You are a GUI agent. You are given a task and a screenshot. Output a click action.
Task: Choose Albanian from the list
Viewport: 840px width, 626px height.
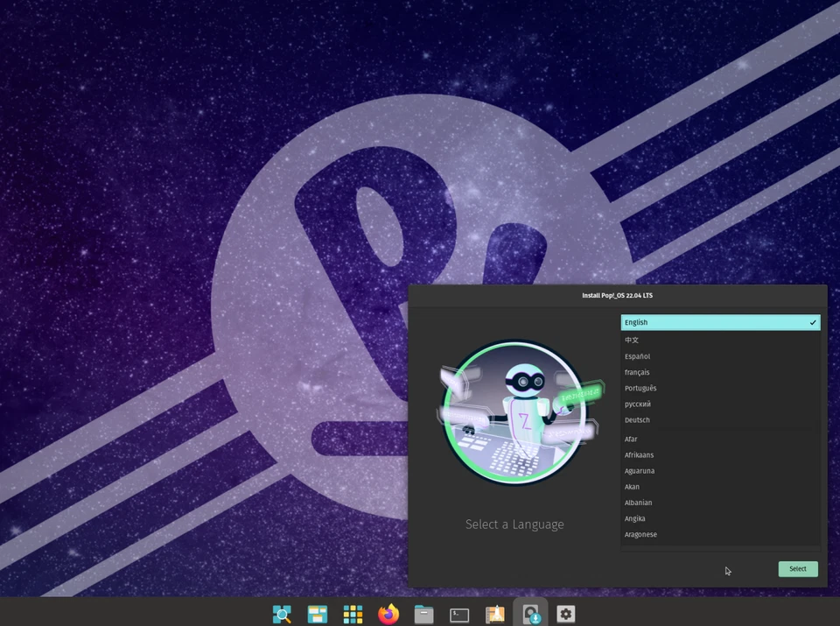click(x=638, y=503)
